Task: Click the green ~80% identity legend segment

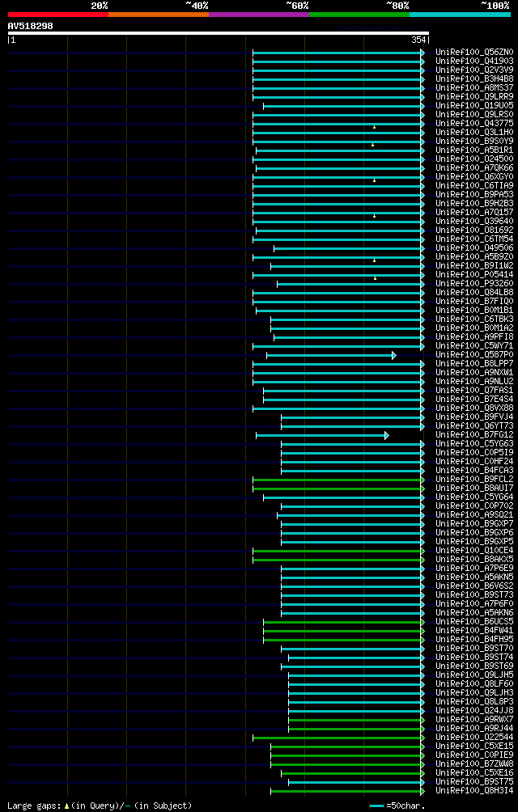Action: pos(359,15)
